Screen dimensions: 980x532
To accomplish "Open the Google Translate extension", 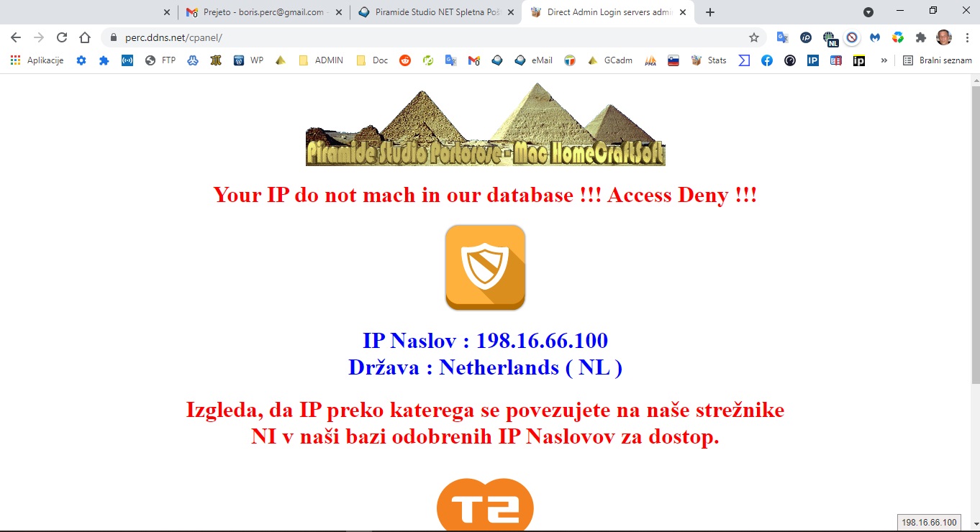I will tap(782, 37).
